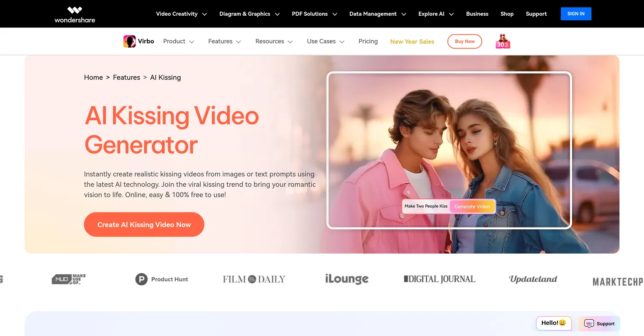Expand the Diagram & Graphics menu
The image size is (644, 336).
pos(250,14)
